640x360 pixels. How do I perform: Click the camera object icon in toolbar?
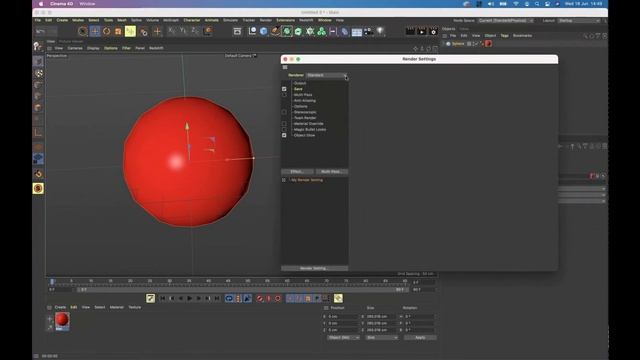click(x=368, y=31)
